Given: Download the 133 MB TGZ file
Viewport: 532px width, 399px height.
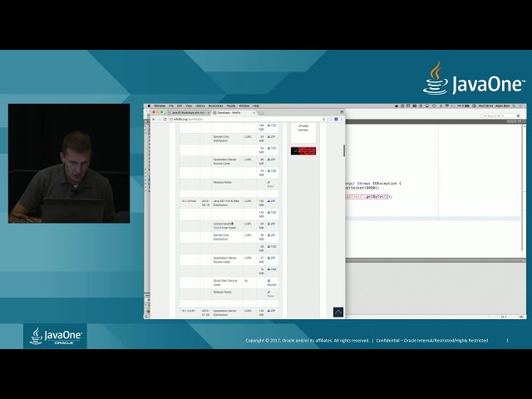Looking at the screenshot, I should click(x=272, y=213).
